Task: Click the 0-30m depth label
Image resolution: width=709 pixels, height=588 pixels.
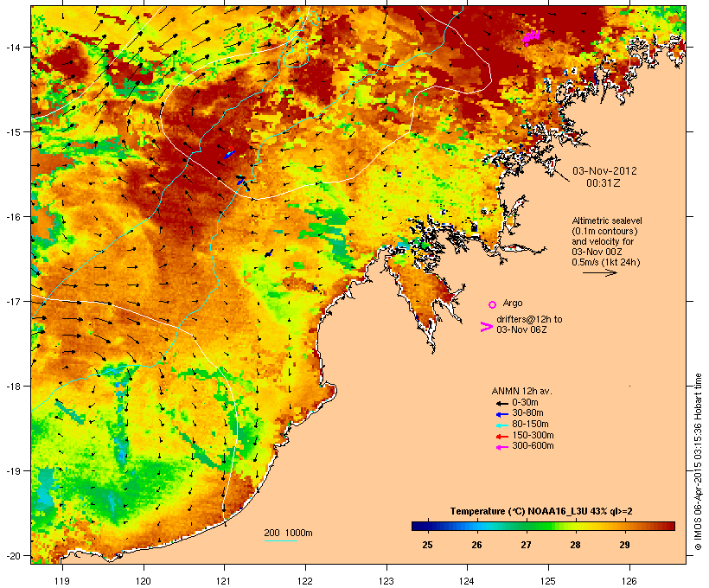Action: [x=525, y=403]
